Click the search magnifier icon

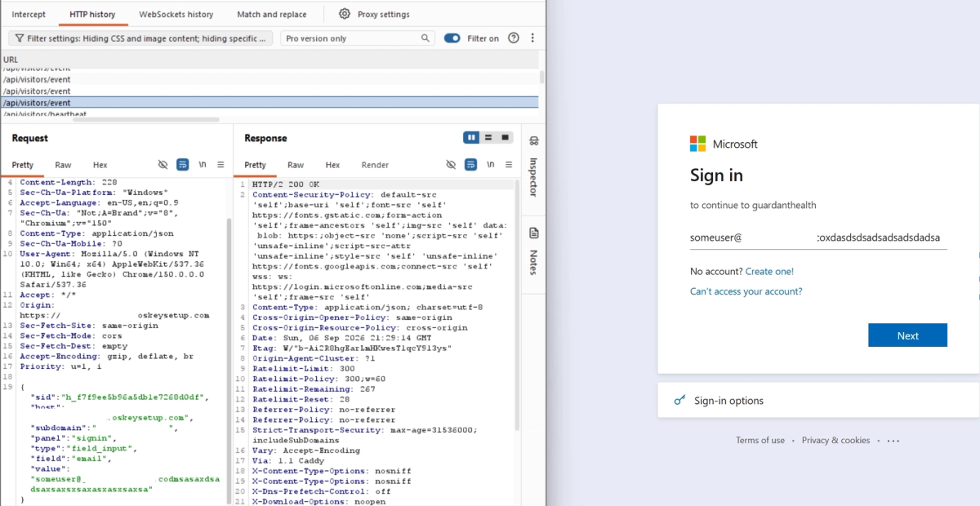click(x=425, y=38)
